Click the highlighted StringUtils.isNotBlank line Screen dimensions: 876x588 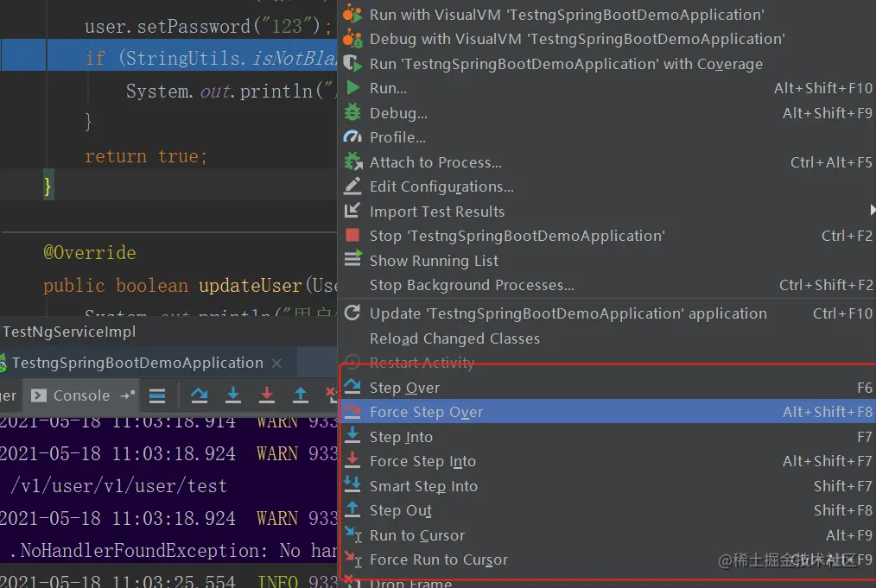point(168,54)
